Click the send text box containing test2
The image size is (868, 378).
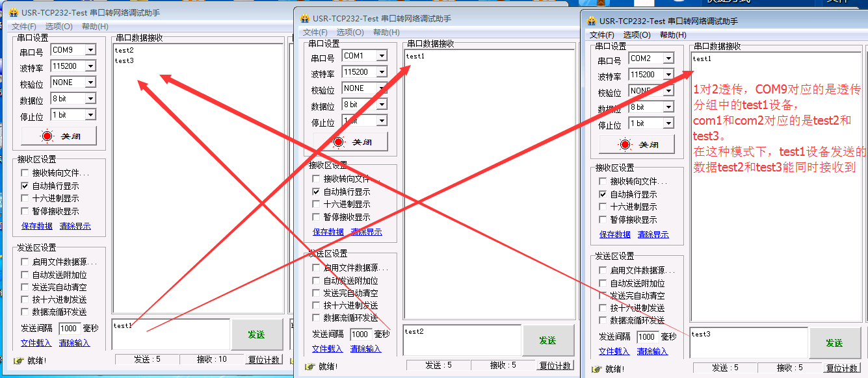point(462,340)
